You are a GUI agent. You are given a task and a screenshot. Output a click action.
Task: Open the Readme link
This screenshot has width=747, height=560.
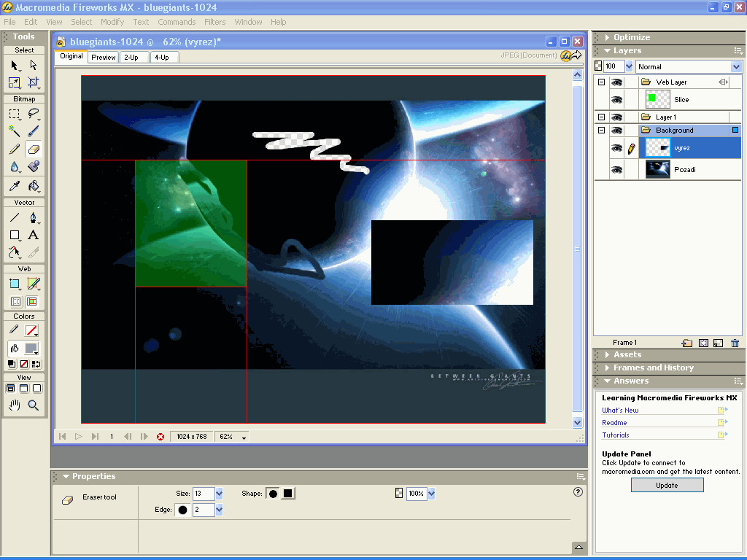pyautogui.click(x=614, y=422)
